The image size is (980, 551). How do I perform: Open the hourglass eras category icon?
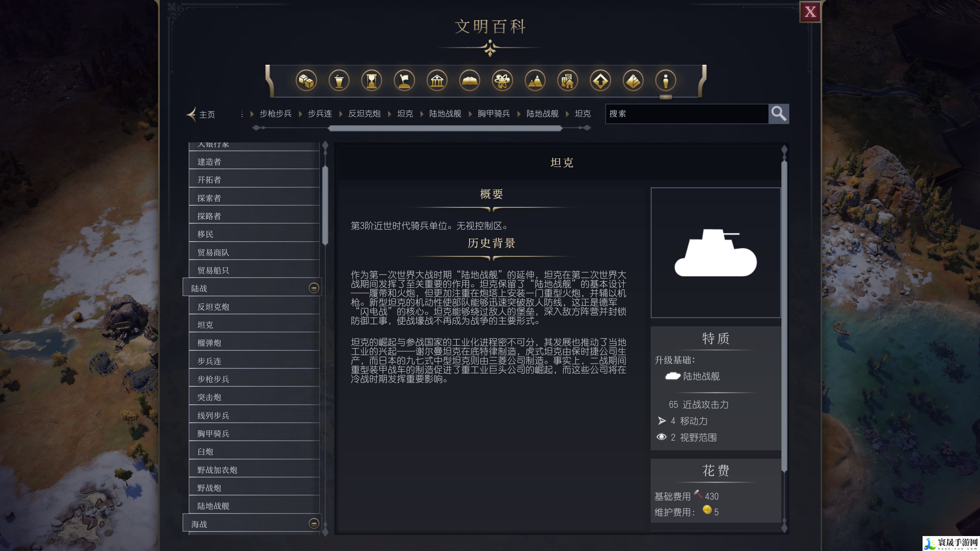click(371, 81)
